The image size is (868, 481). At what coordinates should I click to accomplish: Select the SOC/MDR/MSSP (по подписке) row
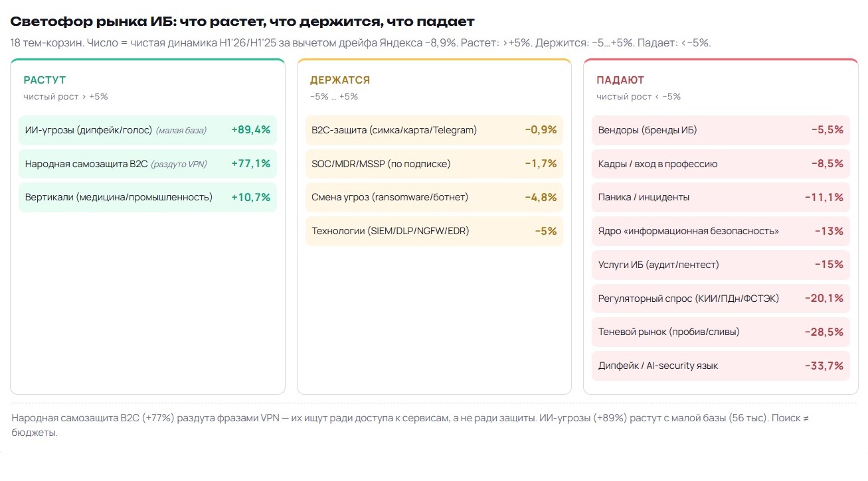point(434,163)
